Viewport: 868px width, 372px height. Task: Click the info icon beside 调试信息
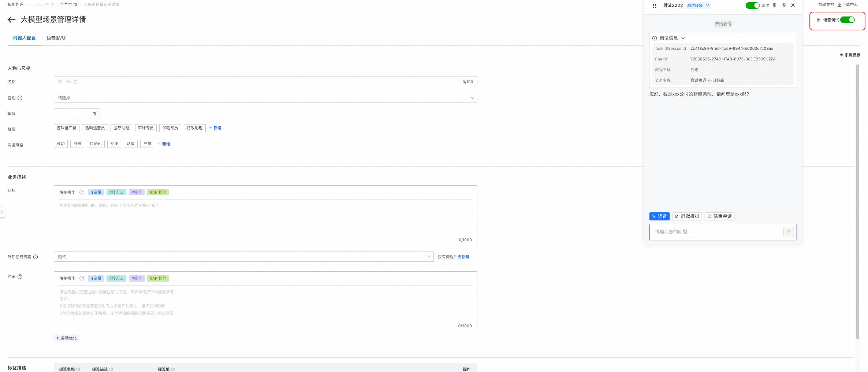[655, 38]
